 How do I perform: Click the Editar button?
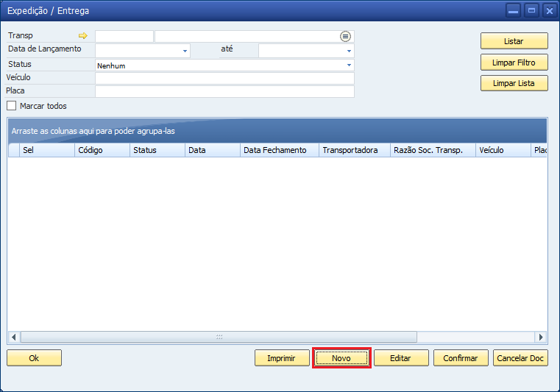click(401, 358)
